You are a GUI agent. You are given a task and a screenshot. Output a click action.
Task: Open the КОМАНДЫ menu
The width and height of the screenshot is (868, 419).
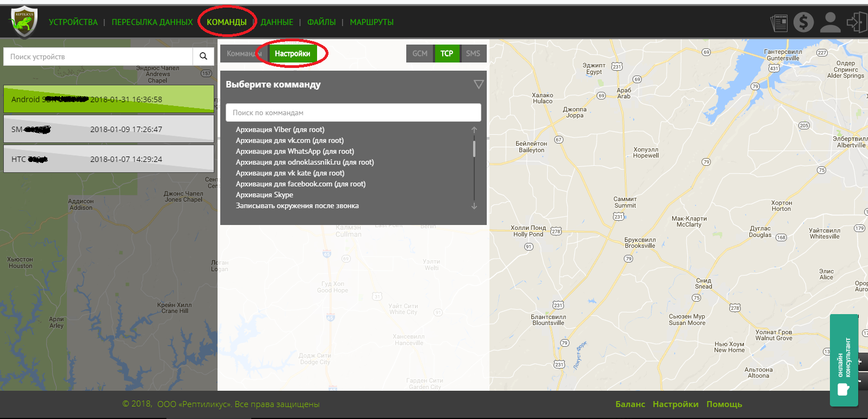[x=227, y=22]
